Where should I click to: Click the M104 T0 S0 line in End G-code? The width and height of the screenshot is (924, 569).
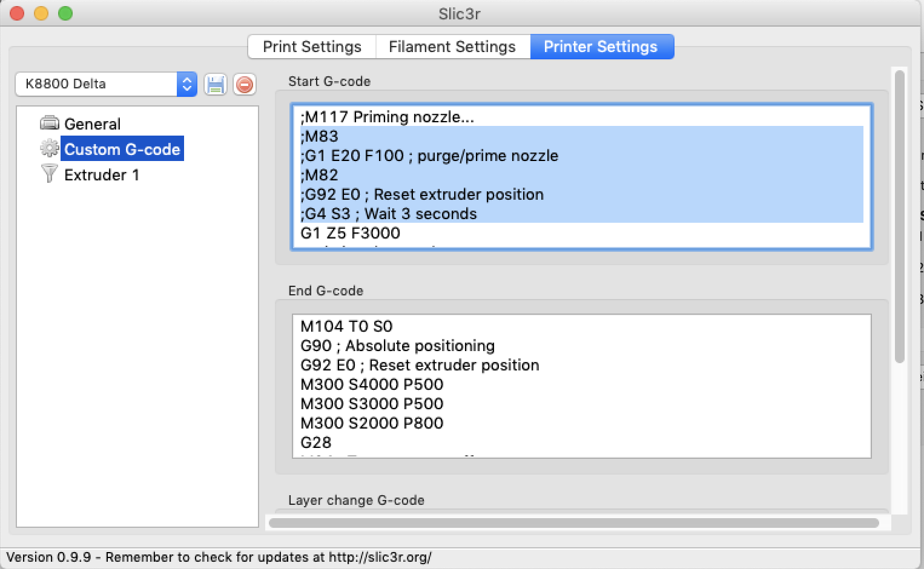pyautogui.click(x=346, y=326)
